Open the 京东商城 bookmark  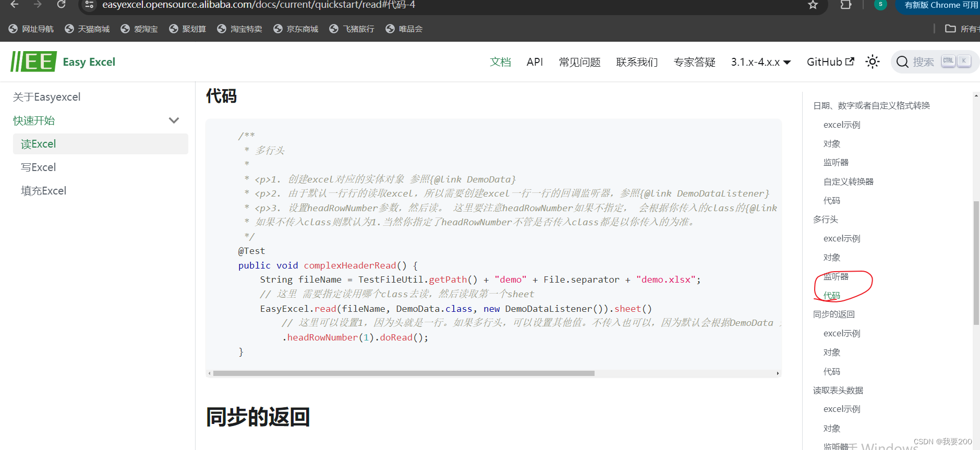pyautogui.click(x=296, y=29)
